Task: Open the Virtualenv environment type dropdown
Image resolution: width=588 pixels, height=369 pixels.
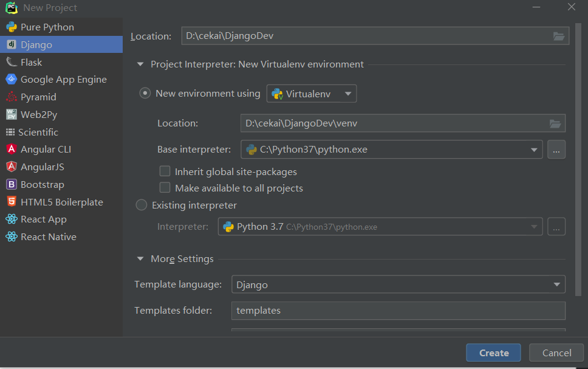Action: [312, 94]
